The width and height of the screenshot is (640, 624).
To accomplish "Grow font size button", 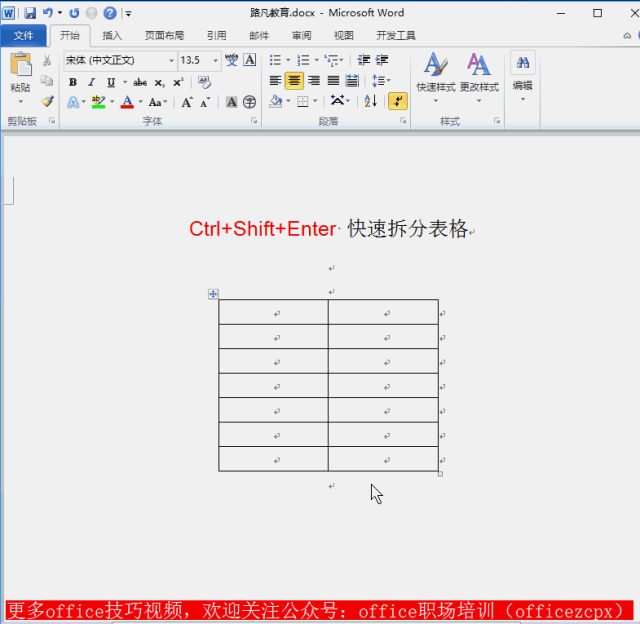I will 187,102.
